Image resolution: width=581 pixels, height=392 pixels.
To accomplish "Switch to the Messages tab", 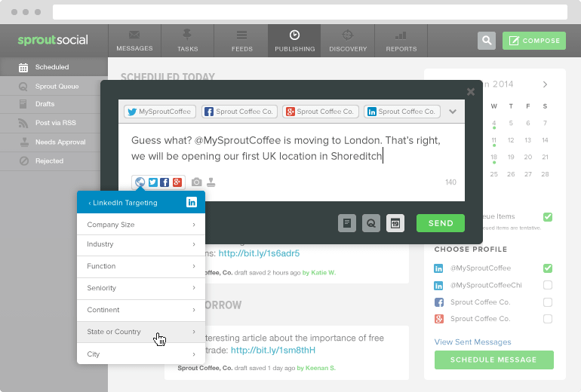I will [x=134, y=41].
